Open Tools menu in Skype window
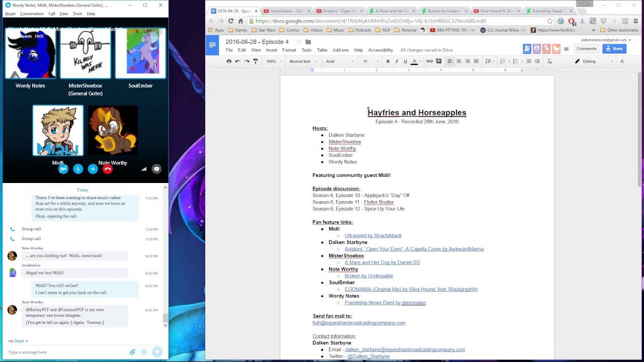The height and width of the screenshot is (362, 644). click(x=77, y=14)
